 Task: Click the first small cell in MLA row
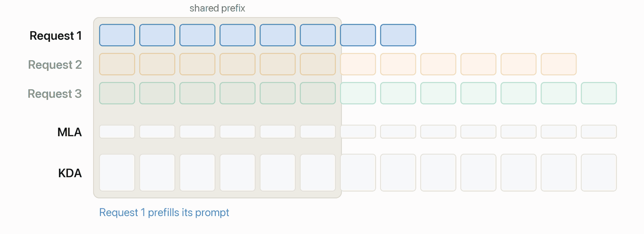pyautogui.click(x=117, y=132)
